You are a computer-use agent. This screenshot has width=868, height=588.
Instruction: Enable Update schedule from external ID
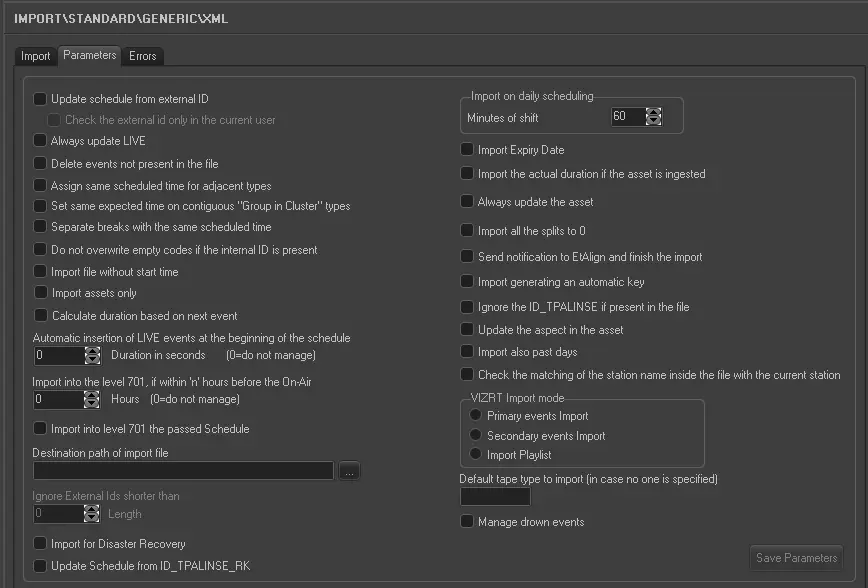40,99
